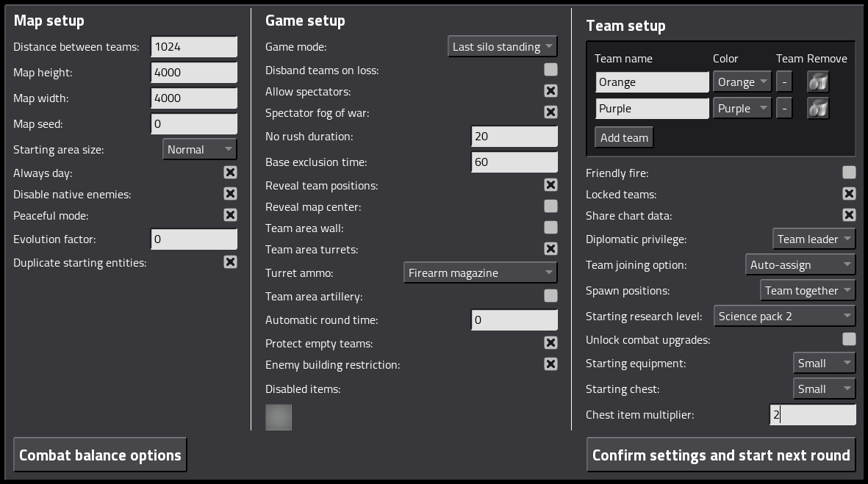Open the Spawn positions dropdown
Viewport: 868px width, 484px height.
(807, 291)
